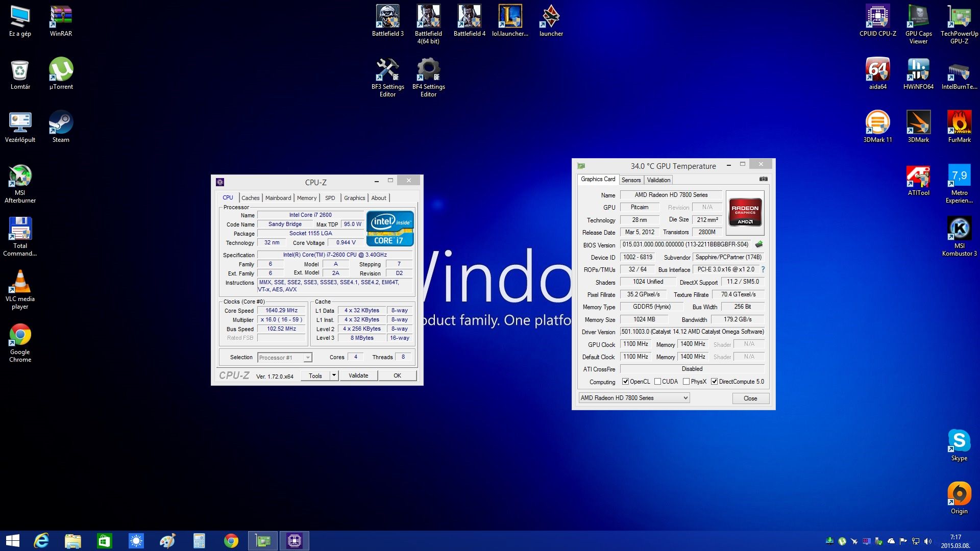Open VLC media player icon
980x551 pixels.
click(20, 289)
